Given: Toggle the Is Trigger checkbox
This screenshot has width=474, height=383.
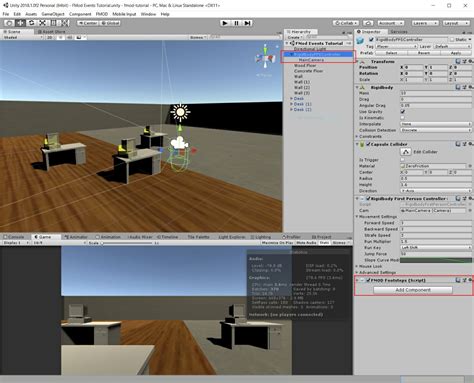Looking at the screenshot, I should pos(402,160).
